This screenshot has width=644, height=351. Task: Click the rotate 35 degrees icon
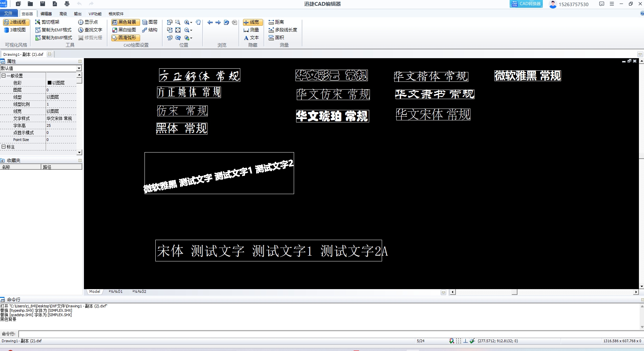pos(170,38)
